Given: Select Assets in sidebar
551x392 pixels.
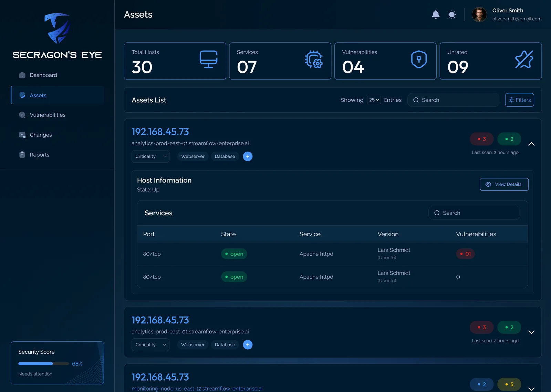Looking at the screenshot, I should (x=58, y=95).
